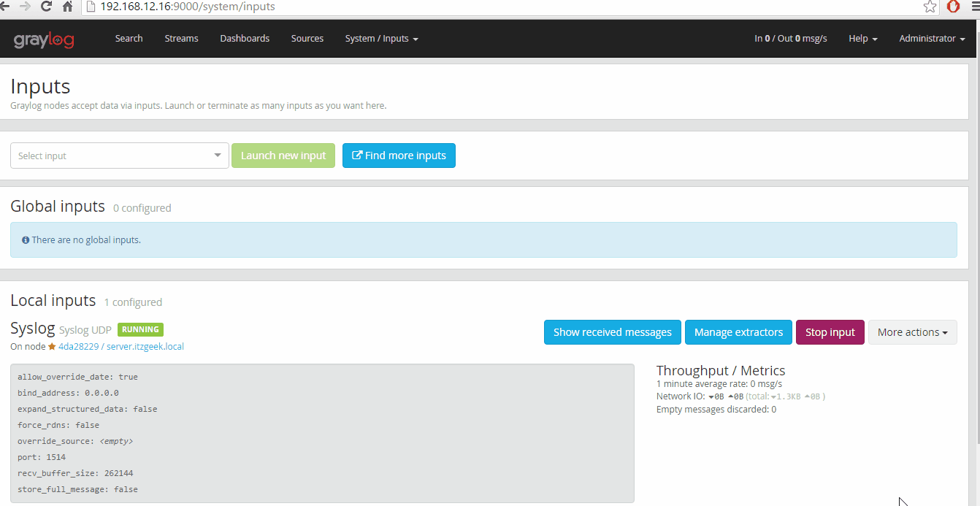Click the info icon in global inputs notice
Viewport: 980px width, 506px height.
point(26,239)
